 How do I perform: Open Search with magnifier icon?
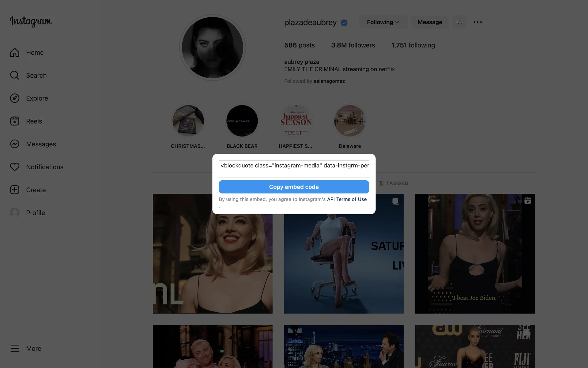[15, 75]
